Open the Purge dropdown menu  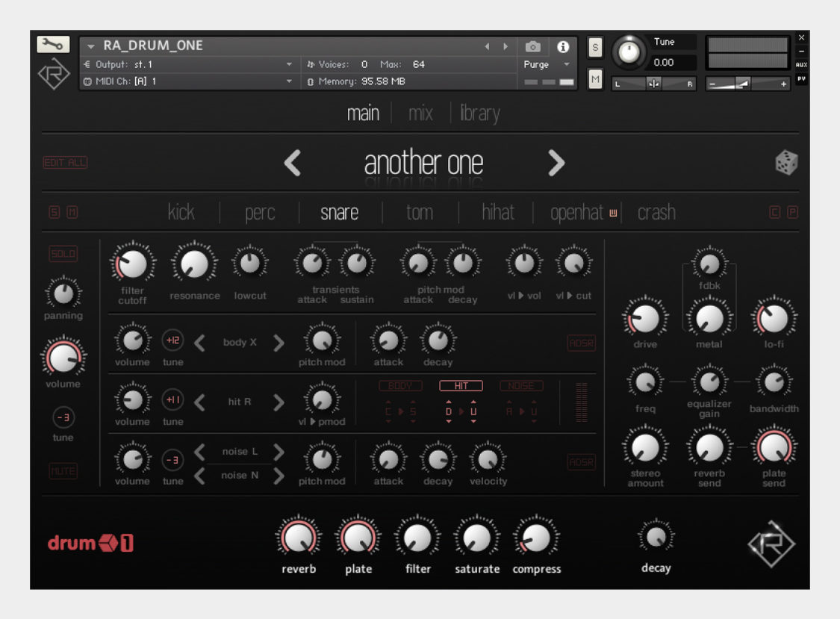(x=546, y=65)
